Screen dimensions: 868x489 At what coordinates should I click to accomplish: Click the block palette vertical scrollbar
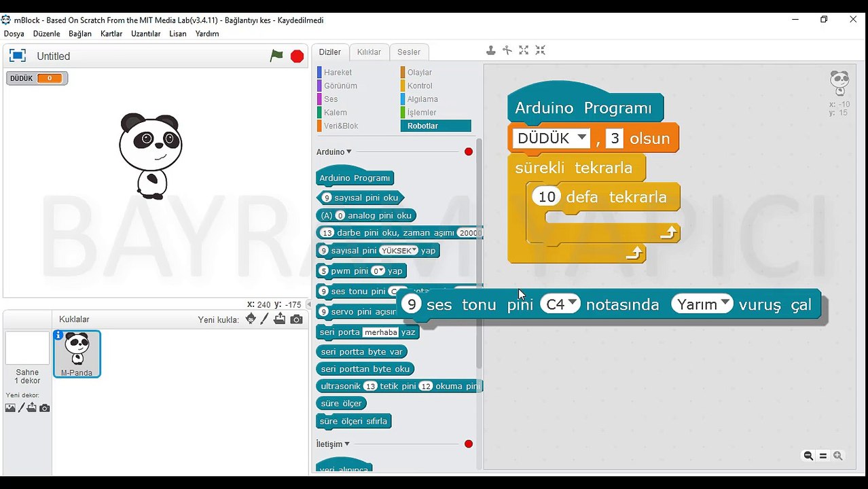(479, 255)
